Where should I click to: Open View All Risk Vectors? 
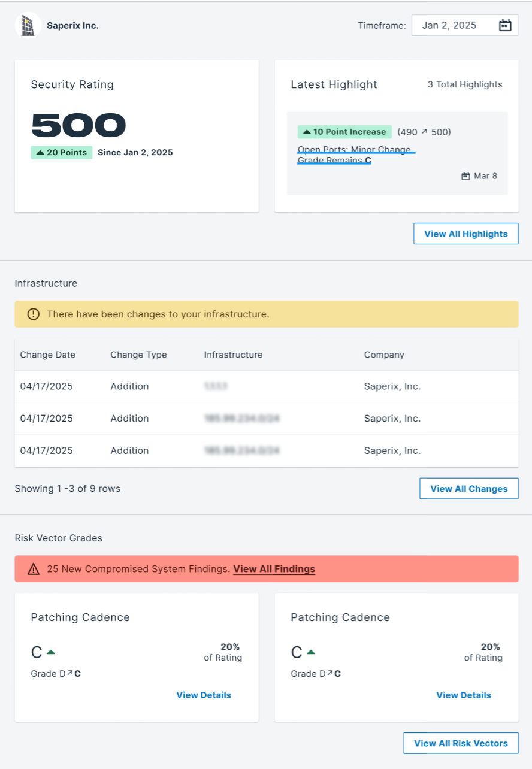pyautogui.click(x=461, y=743)
